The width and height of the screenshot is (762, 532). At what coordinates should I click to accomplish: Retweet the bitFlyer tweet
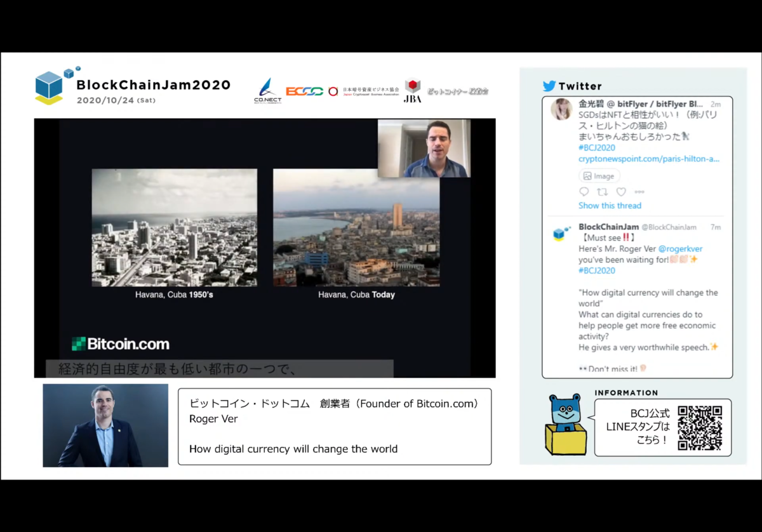pyautogui.click(x=603, y=192)
